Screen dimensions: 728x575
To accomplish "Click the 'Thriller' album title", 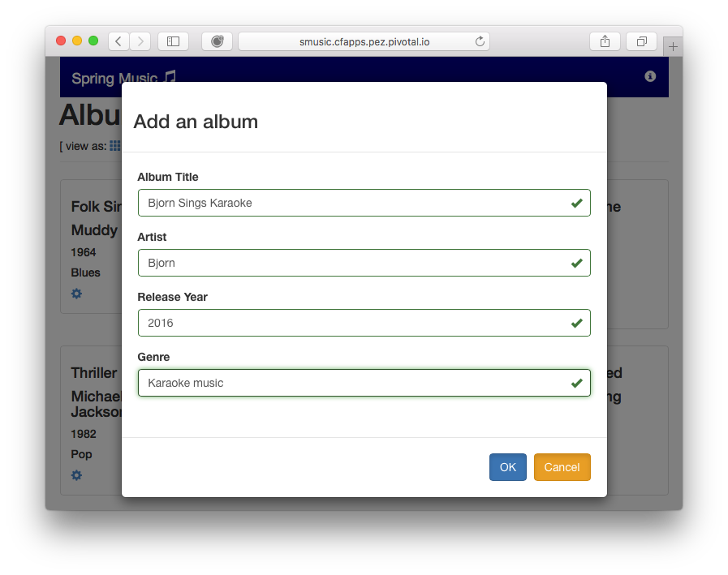I will tap(94, 373).
